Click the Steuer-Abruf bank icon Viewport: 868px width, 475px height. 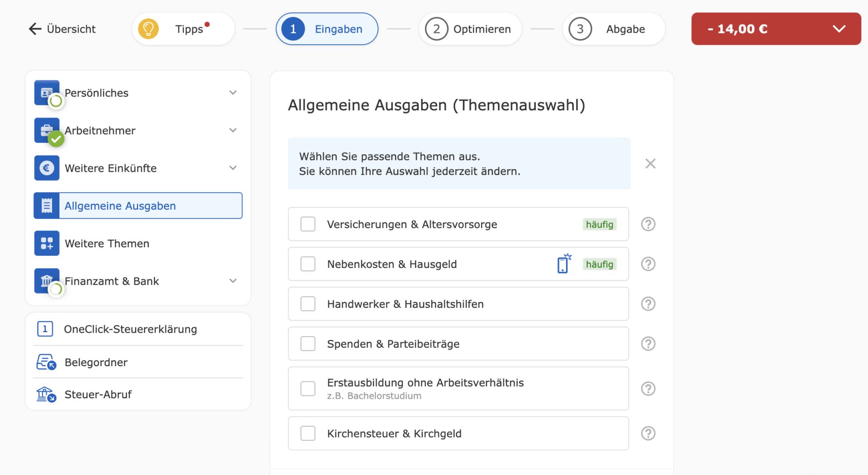pos(46,394)
